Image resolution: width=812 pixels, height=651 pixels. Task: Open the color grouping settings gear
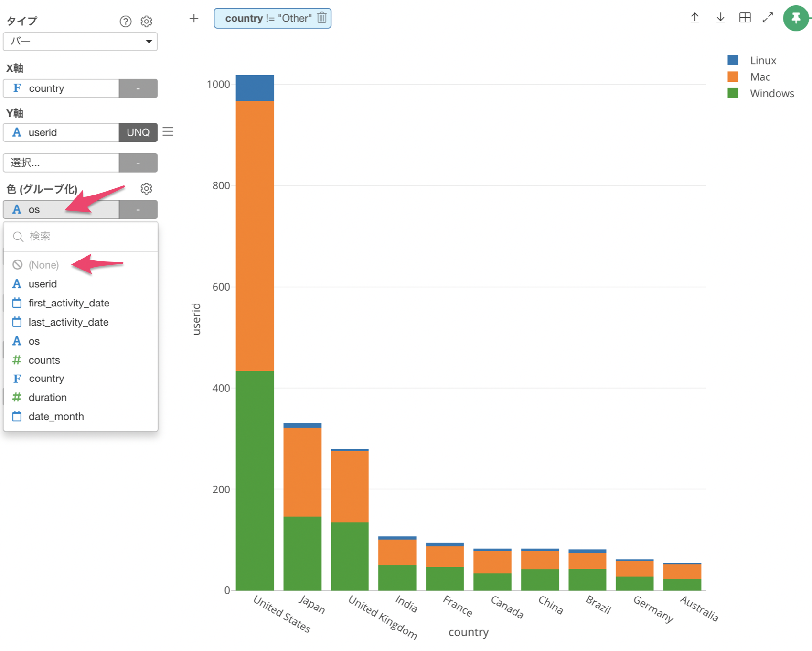point(147,189)
